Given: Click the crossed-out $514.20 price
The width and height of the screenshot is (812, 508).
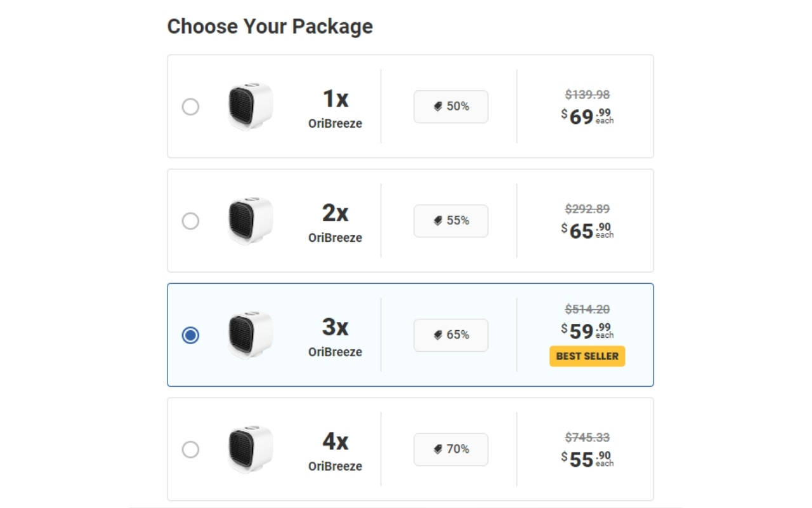Looking at the screenshot, I should pos(587,309).
